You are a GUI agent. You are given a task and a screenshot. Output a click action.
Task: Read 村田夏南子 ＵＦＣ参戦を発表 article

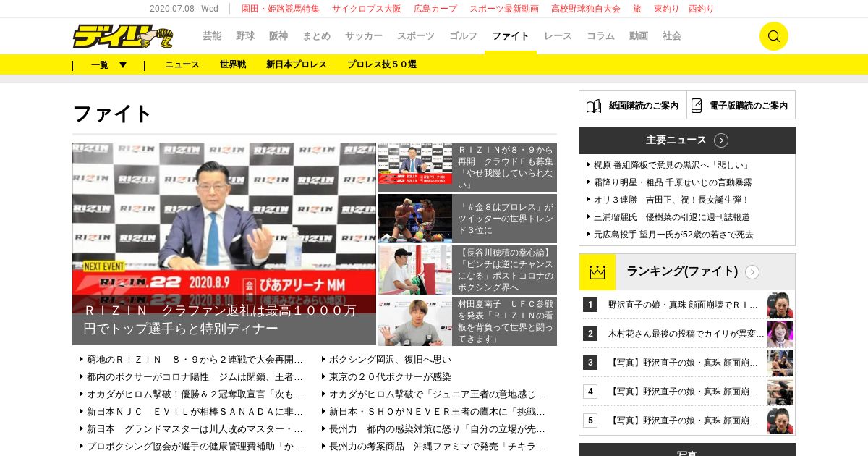click(x=506, y=321)
